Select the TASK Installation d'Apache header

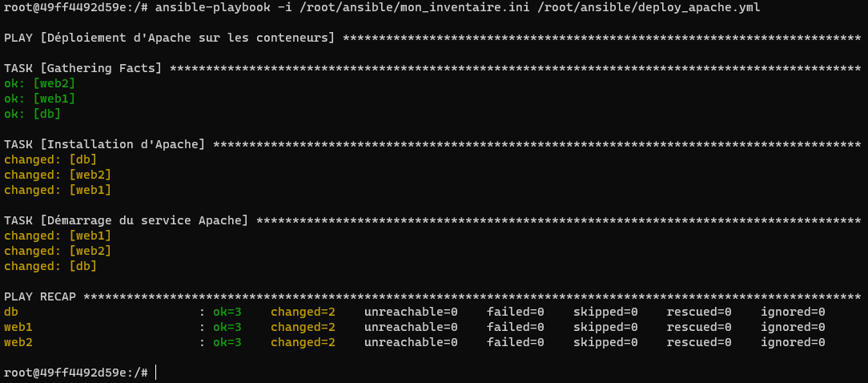105,144
